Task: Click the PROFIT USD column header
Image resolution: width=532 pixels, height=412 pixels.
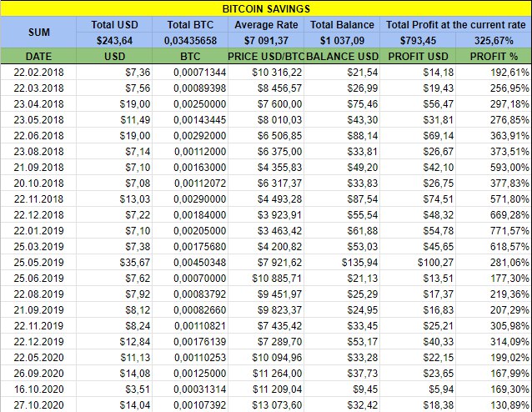Action: point(418,56)
